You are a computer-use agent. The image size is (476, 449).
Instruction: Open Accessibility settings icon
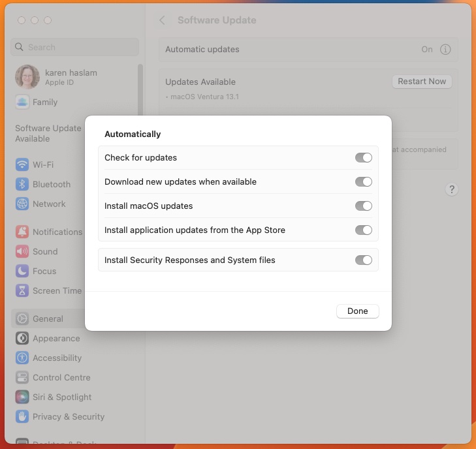tap(22, 358)
